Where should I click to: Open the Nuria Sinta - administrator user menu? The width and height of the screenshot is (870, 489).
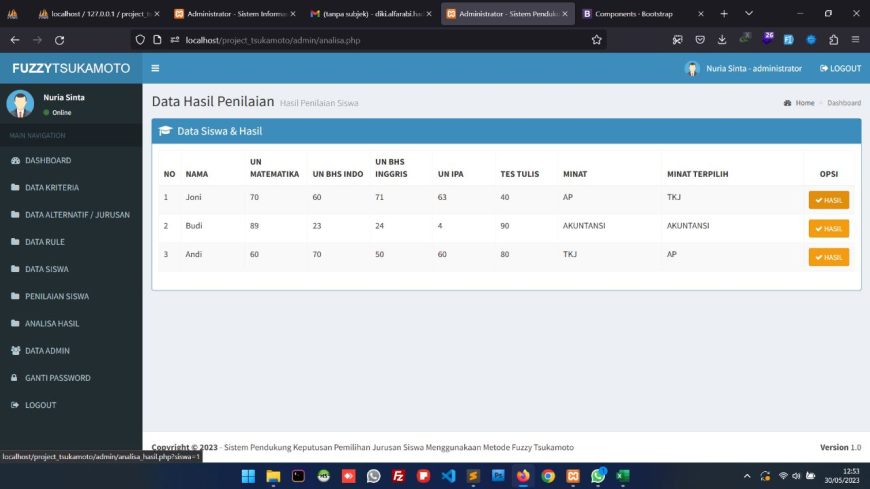click(743, 68)
